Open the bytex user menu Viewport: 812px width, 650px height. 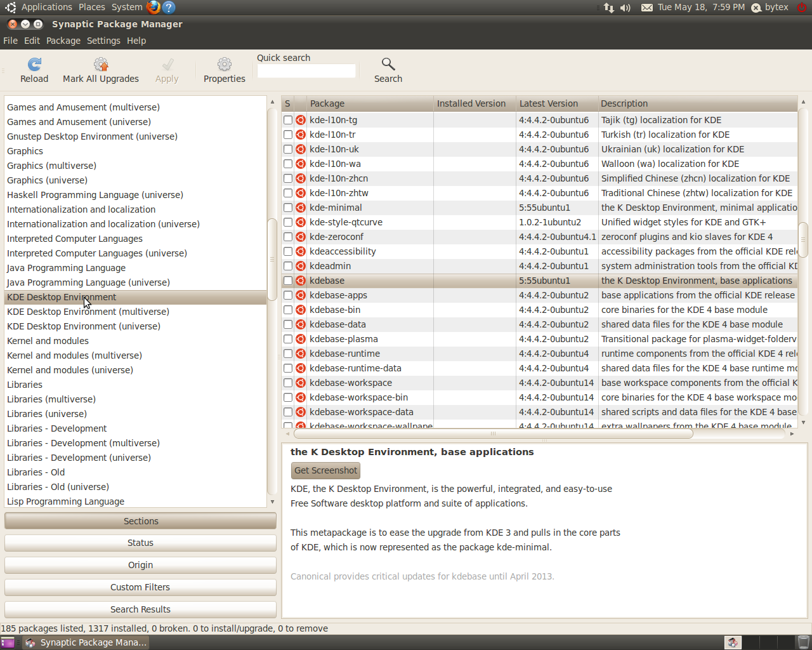(x=769, y=8)
